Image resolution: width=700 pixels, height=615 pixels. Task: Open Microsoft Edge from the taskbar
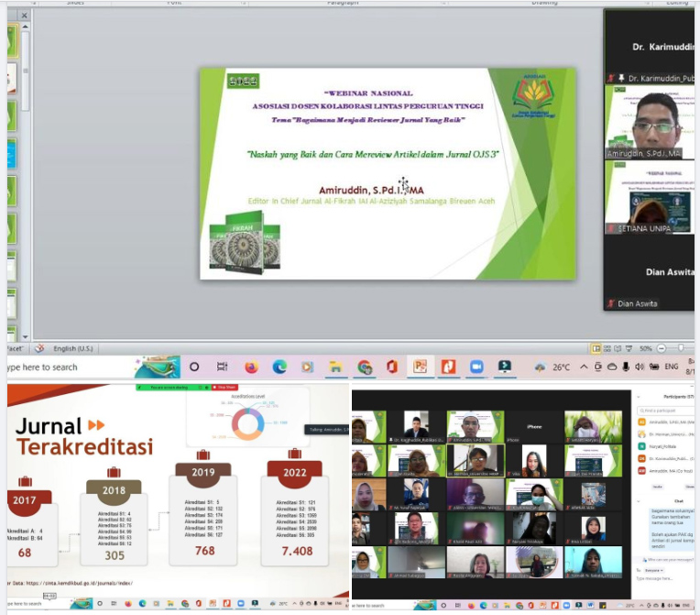(279, 367)
